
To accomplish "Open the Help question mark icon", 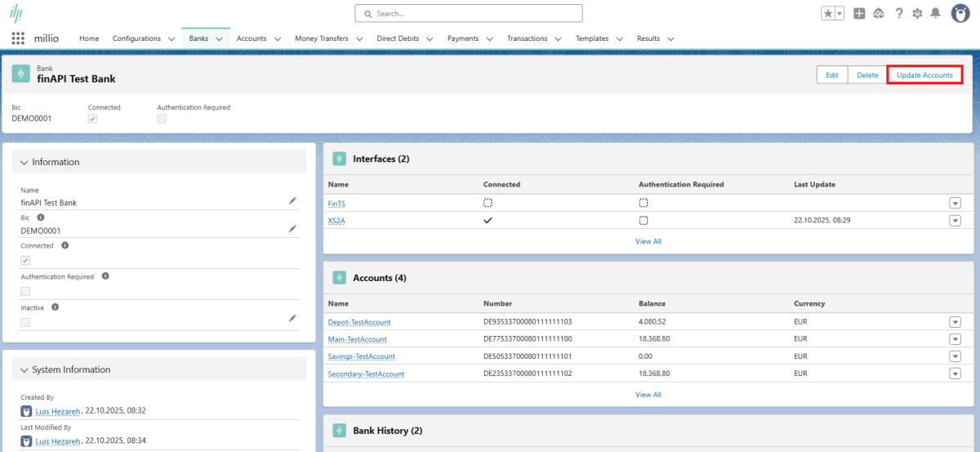I will click(x=898, y=14).
